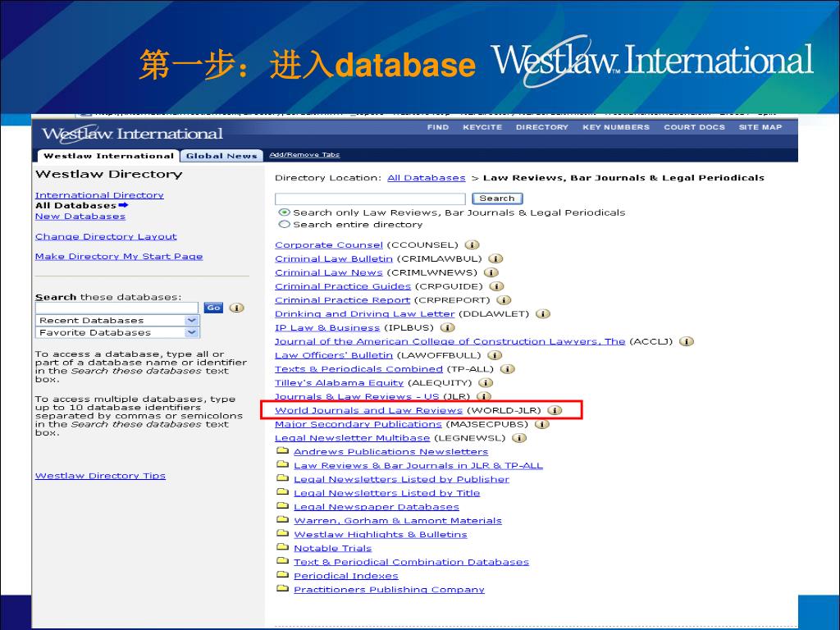Screen dimensions: 840x630
Task: Open the COURT DOCS menu item
Action: pos(694,127)
